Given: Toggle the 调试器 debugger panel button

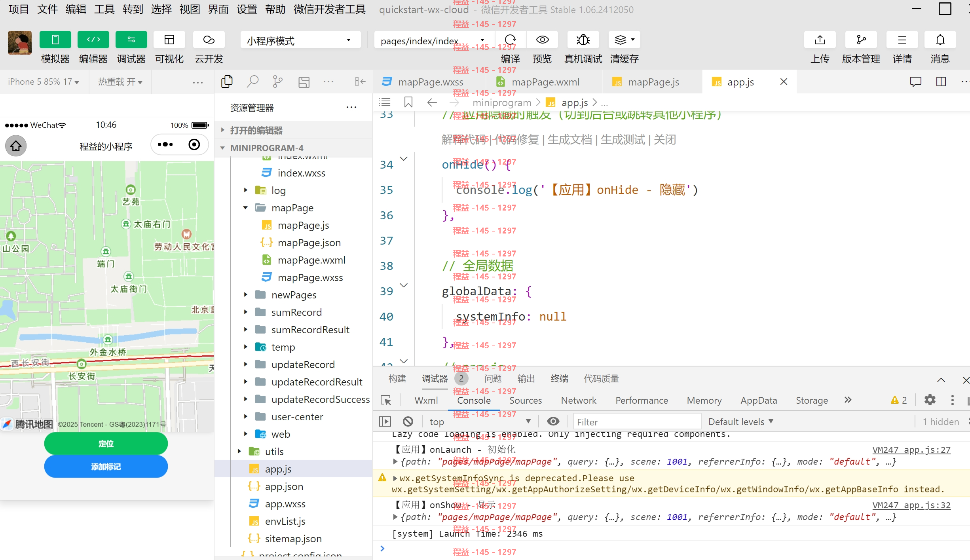Looking at the screenshot, I should tap(131, 40).
